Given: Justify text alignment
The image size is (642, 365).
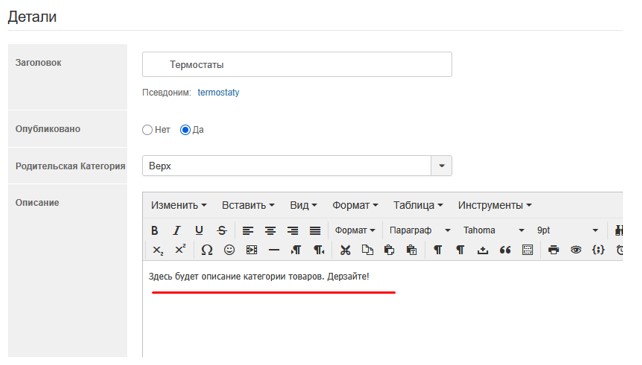Looking at the screenshot, I should (x=315, y=231).
